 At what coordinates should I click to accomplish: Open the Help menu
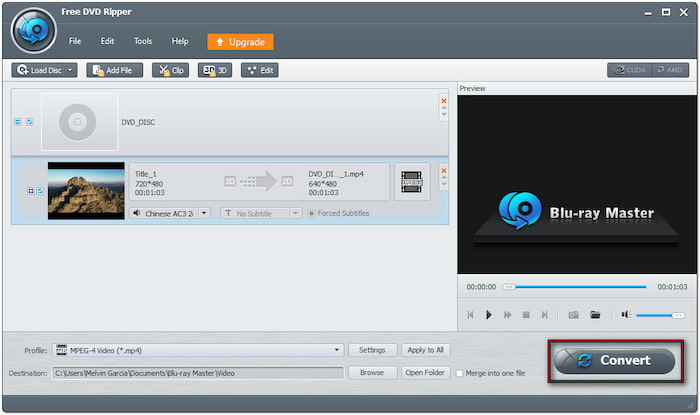(180, 41)
